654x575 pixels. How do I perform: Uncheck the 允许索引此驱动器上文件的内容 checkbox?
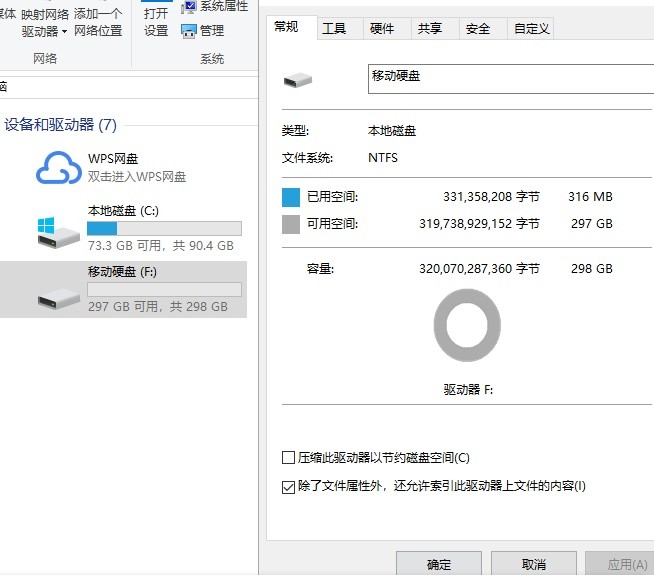coord(288,487)
